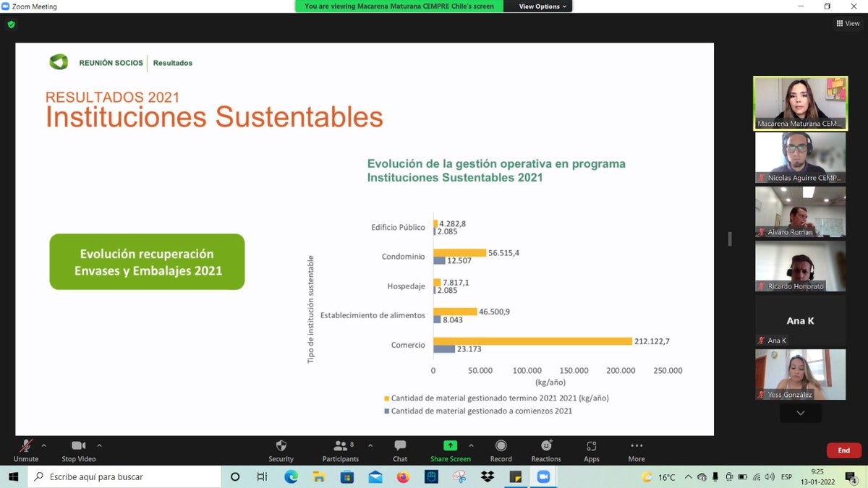Open Cortana circle icon in taskbar
This screenshot has width=868, height=488.
[x=235, y=476]
